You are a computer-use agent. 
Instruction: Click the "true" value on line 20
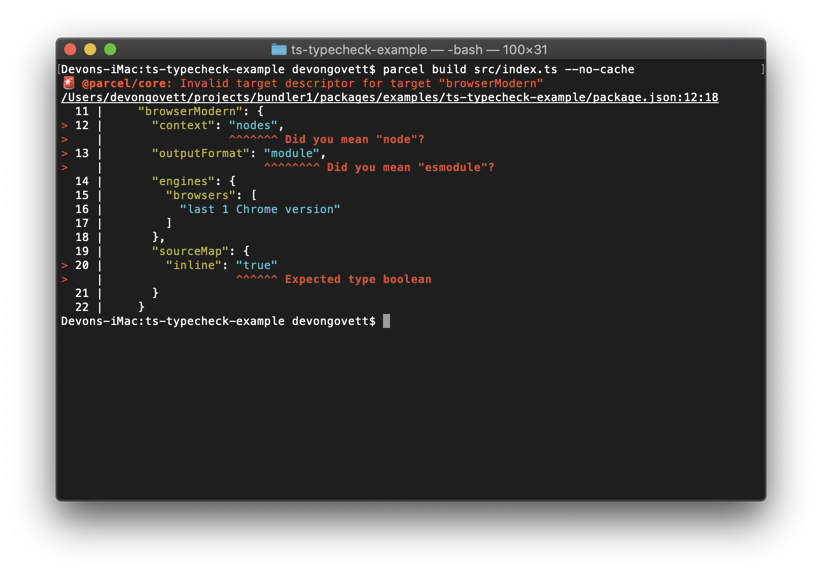pos(257,265)
